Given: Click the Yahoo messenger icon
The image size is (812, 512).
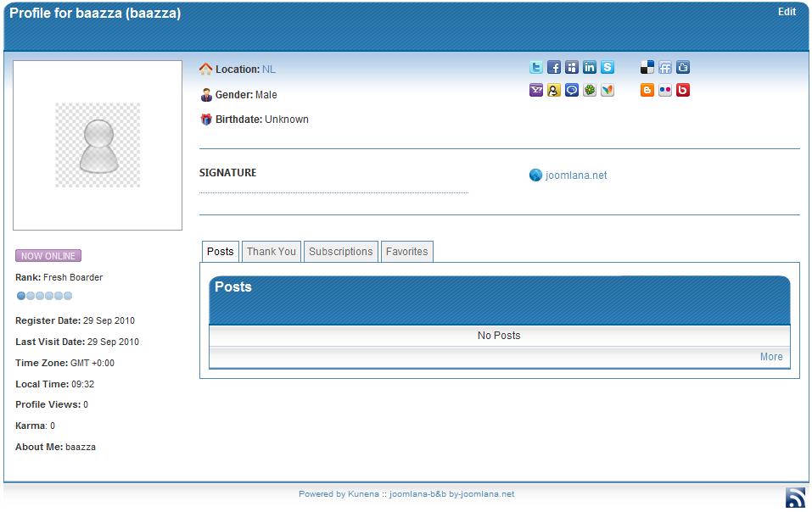Looking at the screenshot, I should coord(536,90).
